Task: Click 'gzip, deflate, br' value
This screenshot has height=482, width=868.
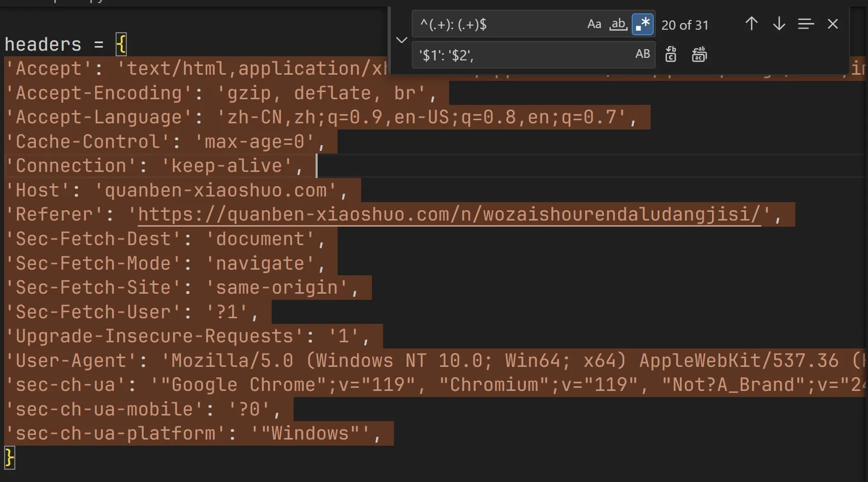Action: [x=321, y=93]
